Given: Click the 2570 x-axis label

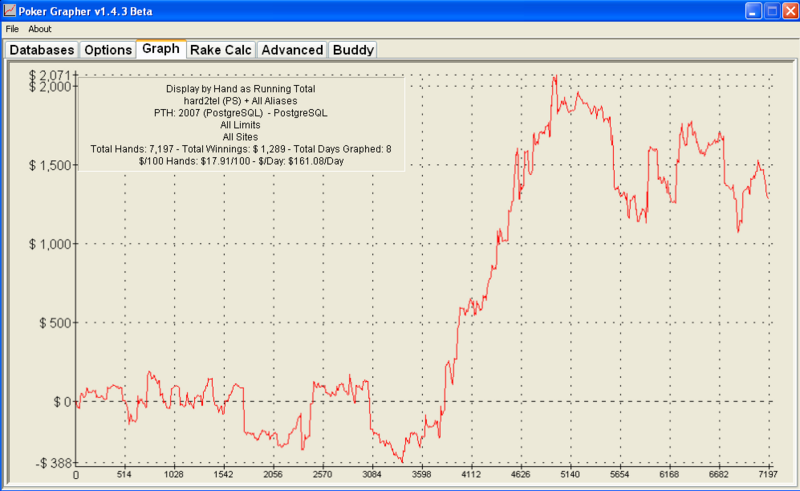Looking at the screenshot, I should point(322,475).
